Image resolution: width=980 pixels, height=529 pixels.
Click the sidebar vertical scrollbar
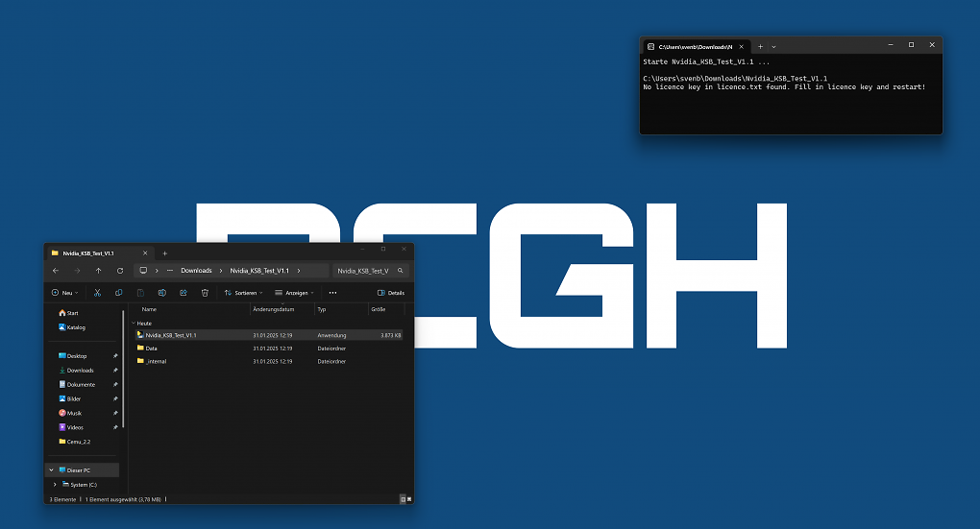coord(123,369)
